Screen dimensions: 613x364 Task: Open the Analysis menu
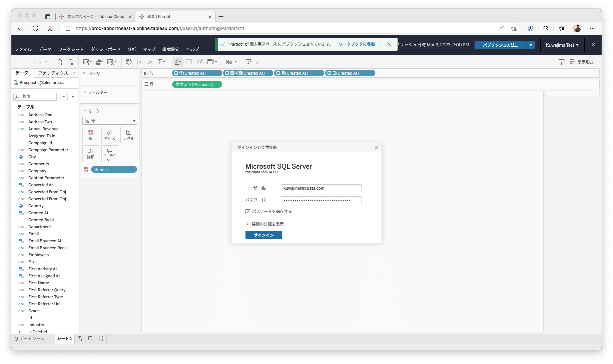coord(132,49)
